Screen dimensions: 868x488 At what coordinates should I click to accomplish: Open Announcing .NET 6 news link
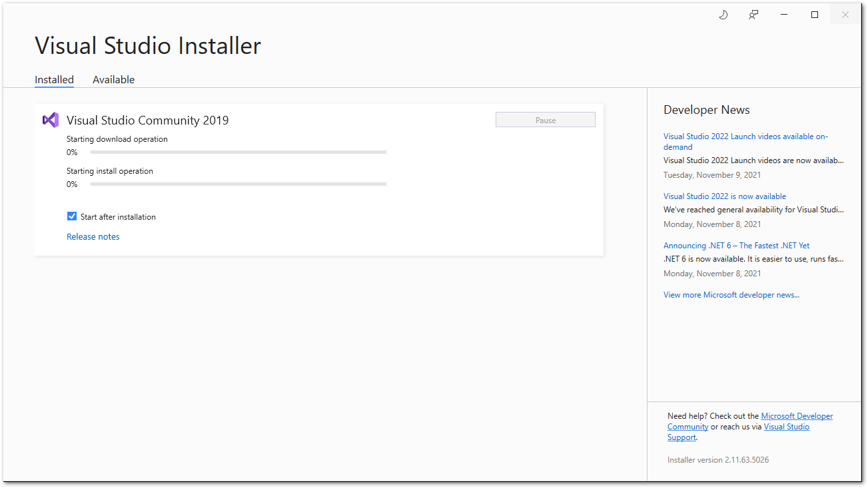[x=737, y=246]
